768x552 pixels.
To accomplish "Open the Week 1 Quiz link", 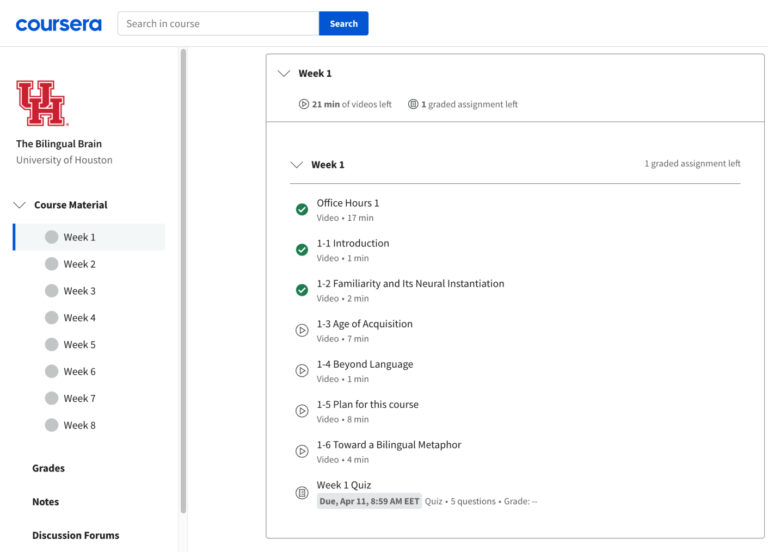I will pyautogui.click(x=343, y=485).
